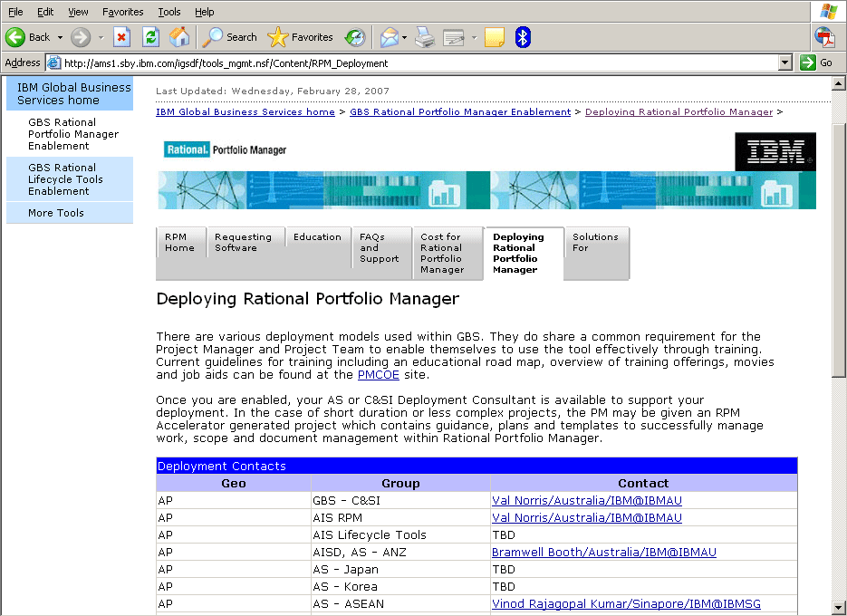Viewport: 847px width, 616px height.
Task: Follow the IBM Global Business Services home breadcrumb link
Action: click(245, 111)
